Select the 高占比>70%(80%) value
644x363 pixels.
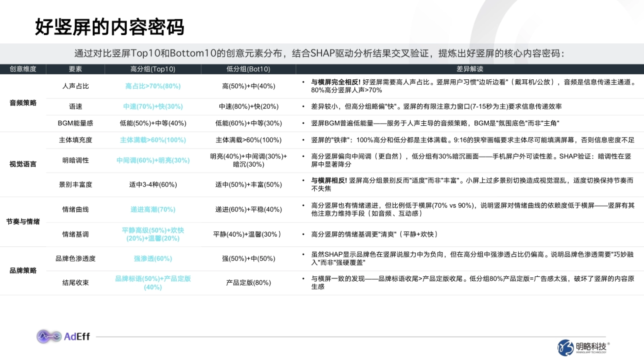153,86
